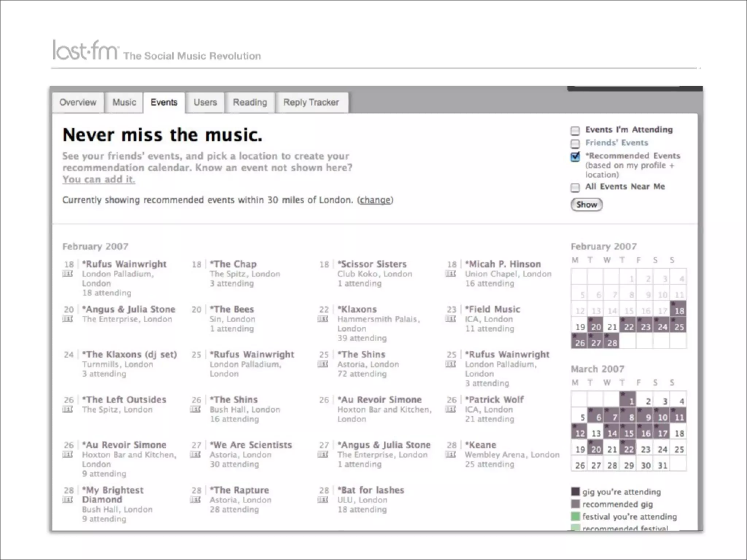Screen dimensions: 747x560
Task: Switch to the Reply Tracker tab
Action: pyautogui.click(x=311, y=102)
